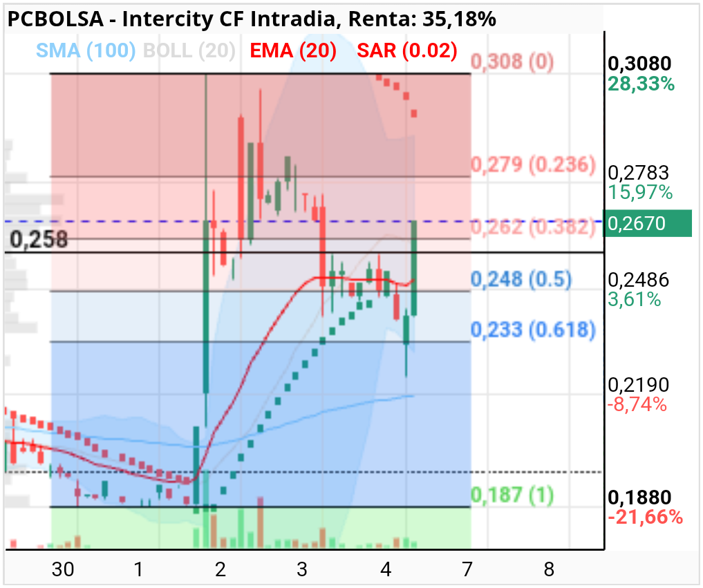
Task: Select the Fibonacci level 0,187 (1) label
Action: [x=512, y=495]
